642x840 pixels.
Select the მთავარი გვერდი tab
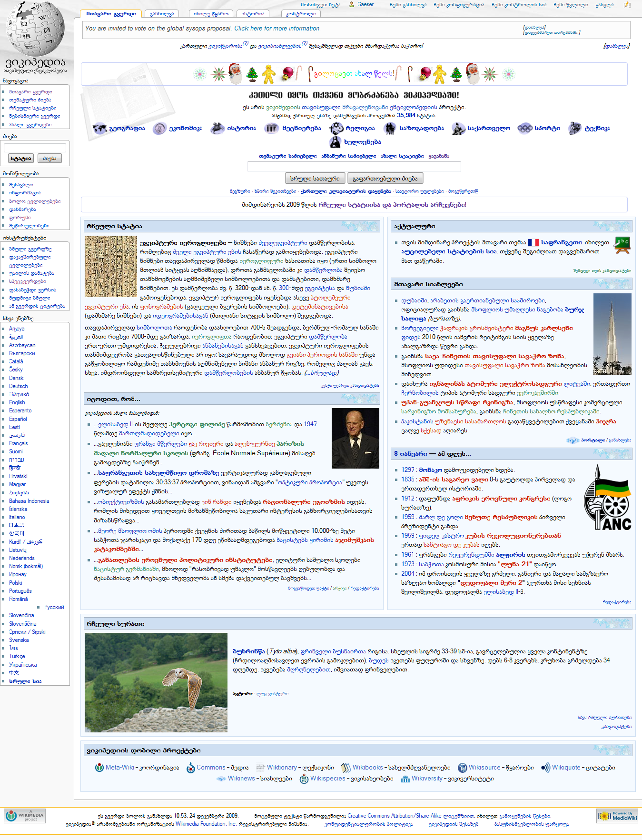click(x=111, y=14)
